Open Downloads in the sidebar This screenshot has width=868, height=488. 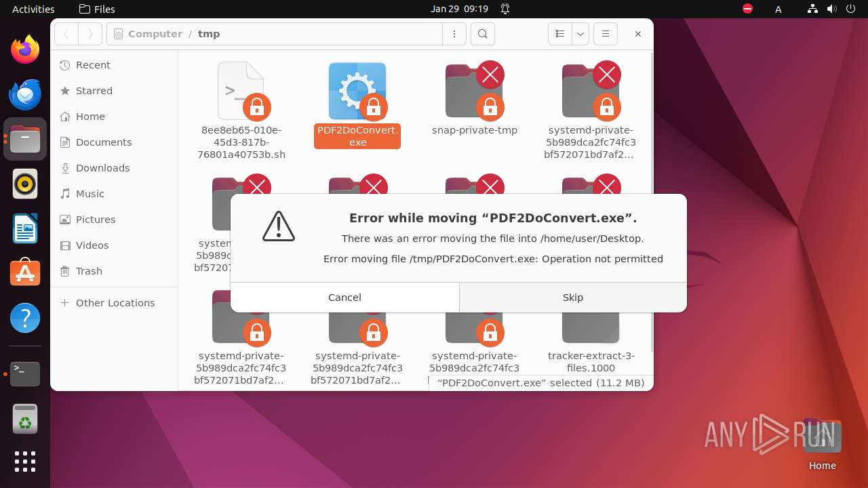tap(114, 168)
